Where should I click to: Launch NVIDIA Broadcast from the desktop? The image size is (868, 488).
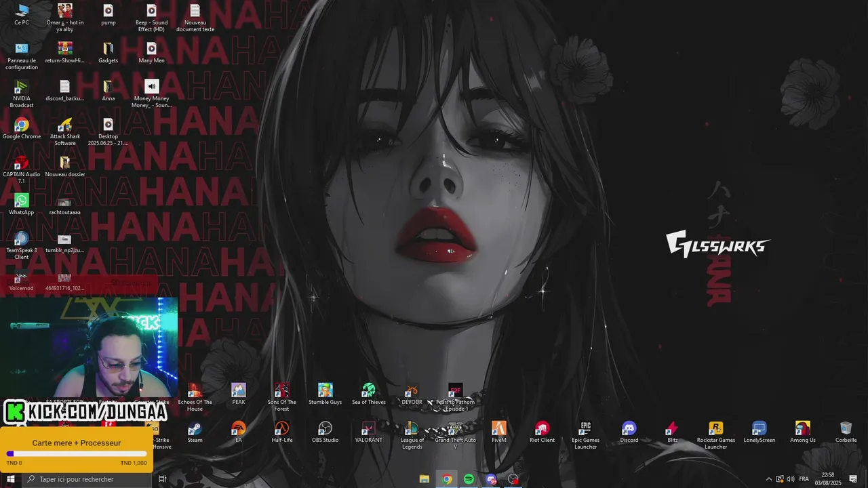pos(22,94)
